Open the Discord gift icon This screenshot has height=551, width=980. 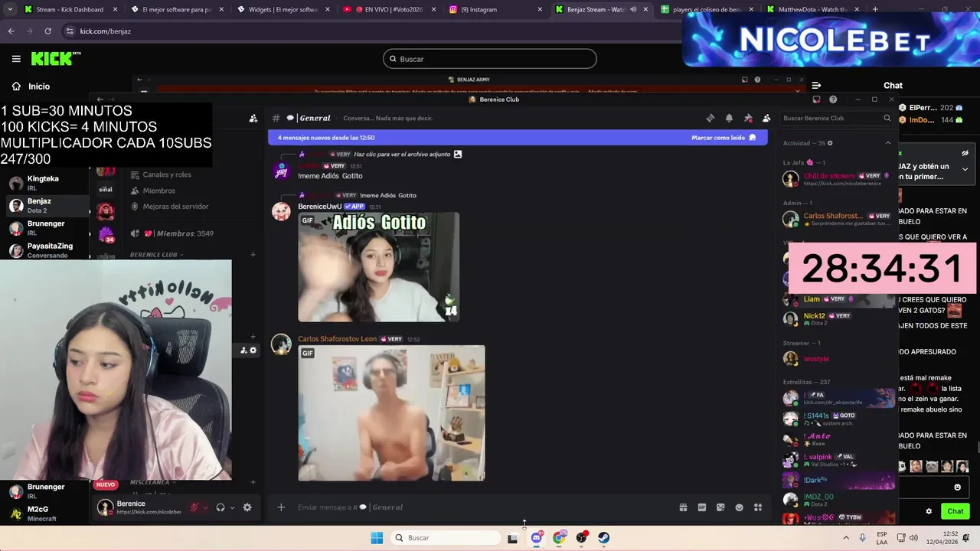pos(683,507)
